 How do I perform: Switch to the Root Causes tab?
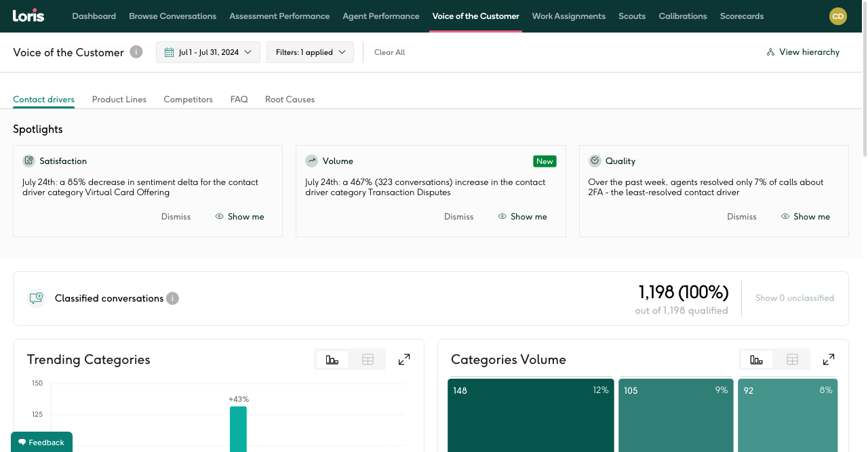click(290, 99)
